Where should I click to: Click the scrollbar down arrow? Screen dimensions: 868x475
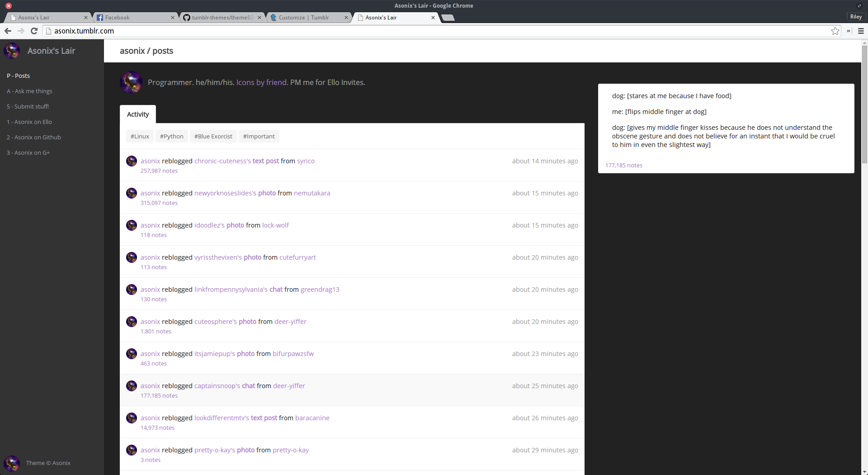[864, 472]
